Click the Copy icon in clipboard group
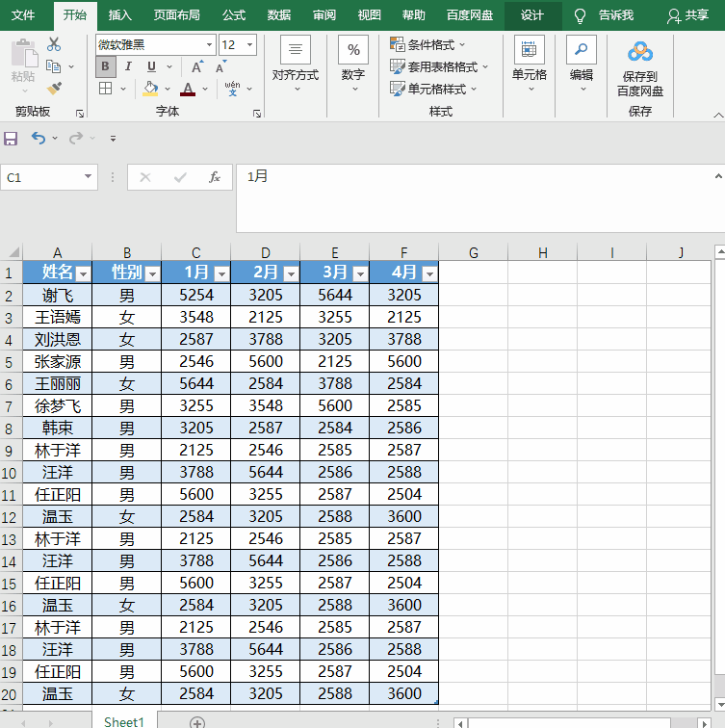 (x=54, y=66)
